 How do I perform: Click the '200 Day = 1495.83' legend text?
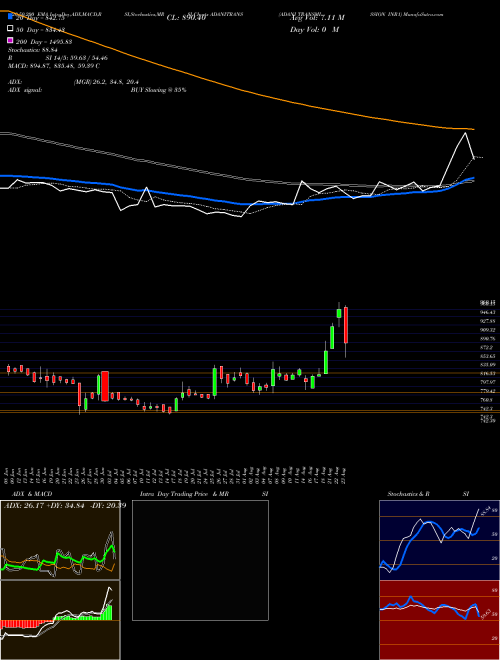tap(44, 42)
